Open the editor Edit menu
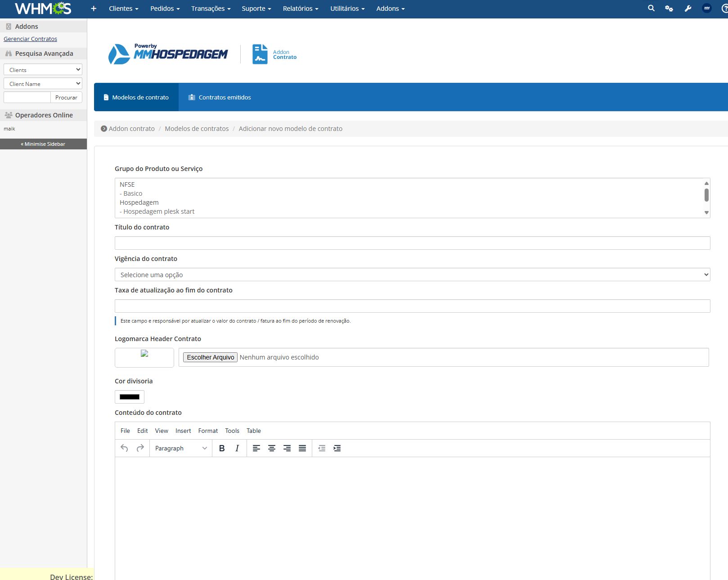Image resolution: width=728 pixels, height=580 pixels. tap(143, 431)
